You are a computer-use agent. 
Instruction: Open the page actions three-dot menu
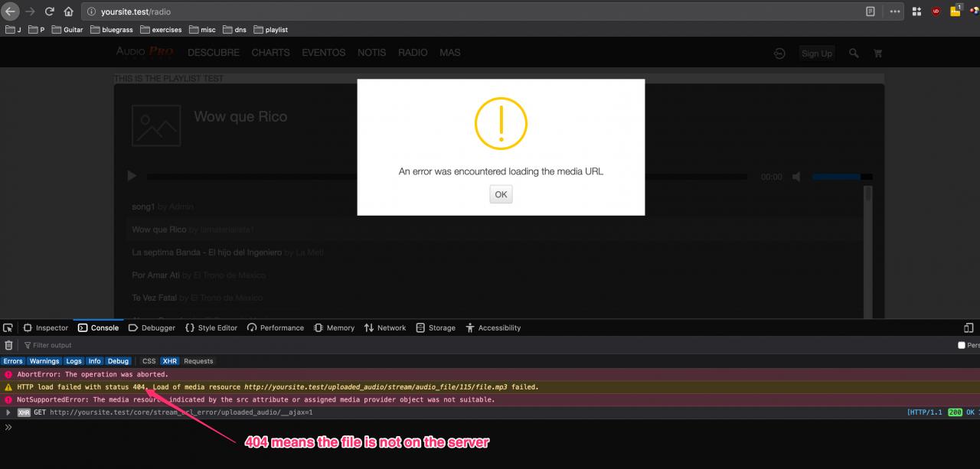(895, 11)
